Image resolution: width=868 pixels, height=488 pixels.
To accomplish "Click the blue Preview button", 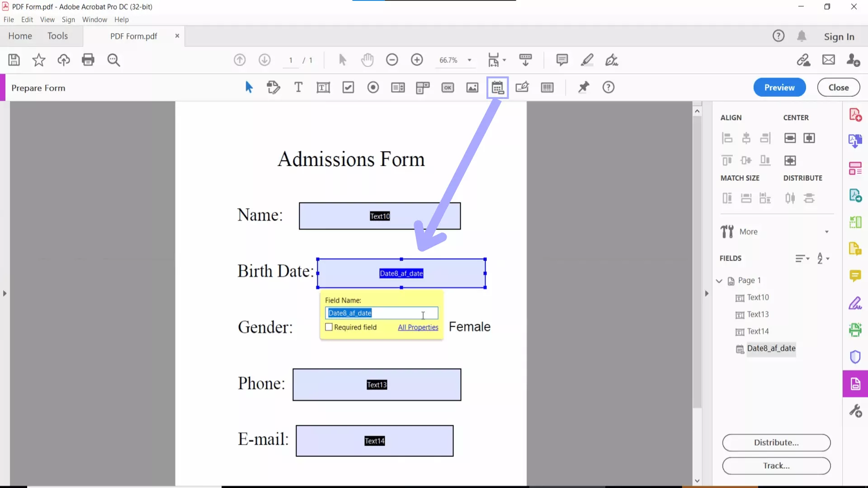I will pos(779,88).
